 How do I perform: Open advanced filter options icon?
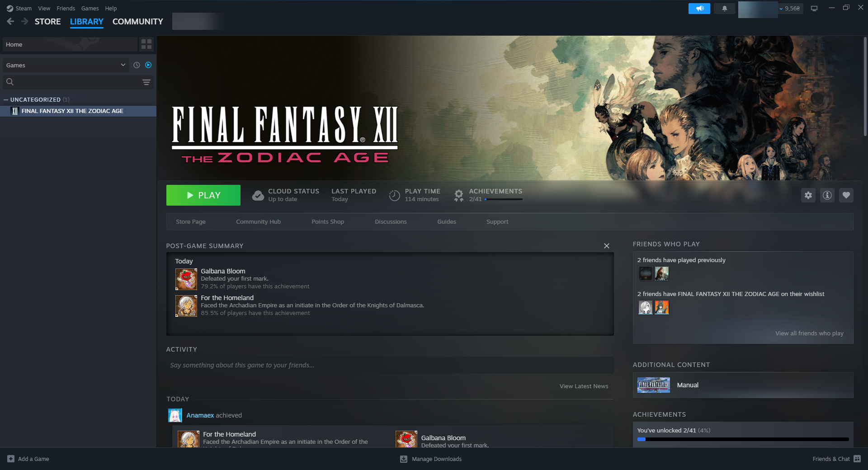(x=146, y=82)
